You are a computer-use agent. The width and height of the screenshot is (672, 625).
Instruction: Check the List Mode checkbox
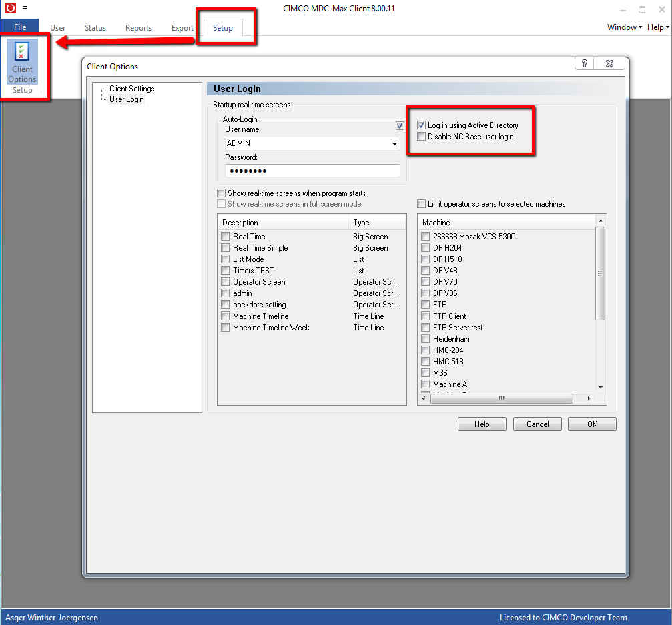226,259
